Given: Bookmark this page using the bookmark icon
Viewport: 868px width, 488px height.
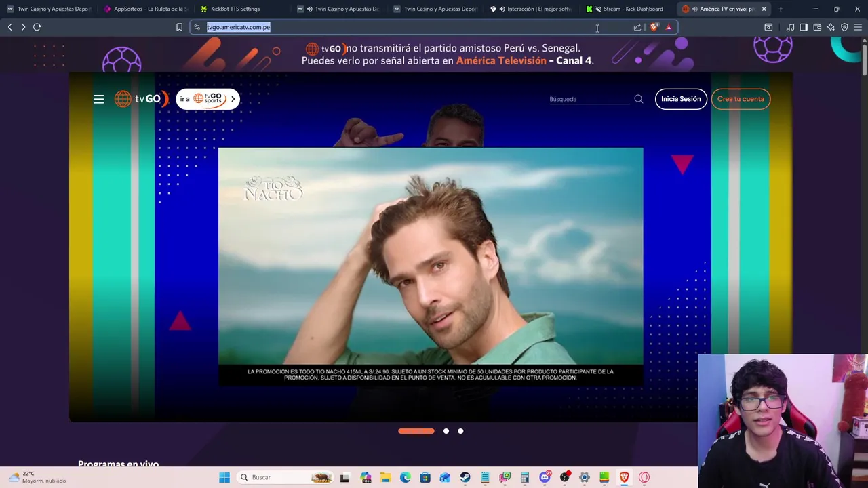Looking at the screenshot, I should click(x=179, y=27).
